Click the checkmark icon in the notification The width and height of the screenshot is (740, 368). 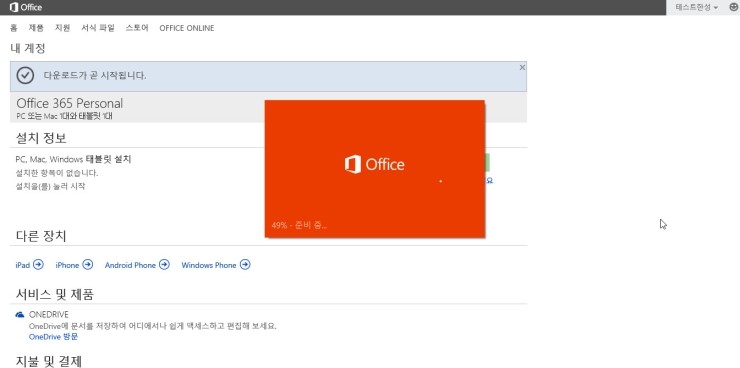[25, 75]
